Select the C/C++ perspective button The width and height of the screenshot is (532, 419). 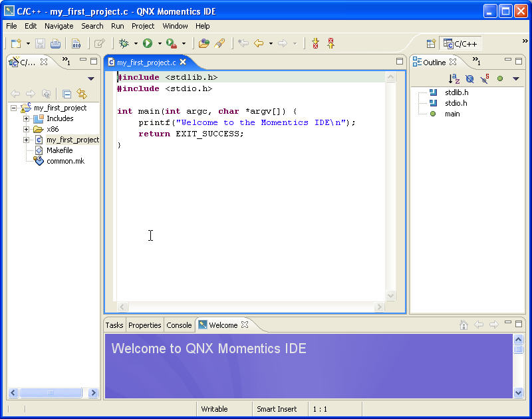click(x=460, y=44)
